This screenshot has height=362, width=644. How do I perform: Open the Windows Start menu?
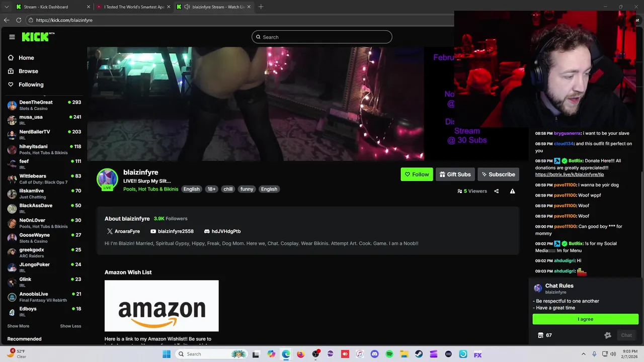(167, 354)
